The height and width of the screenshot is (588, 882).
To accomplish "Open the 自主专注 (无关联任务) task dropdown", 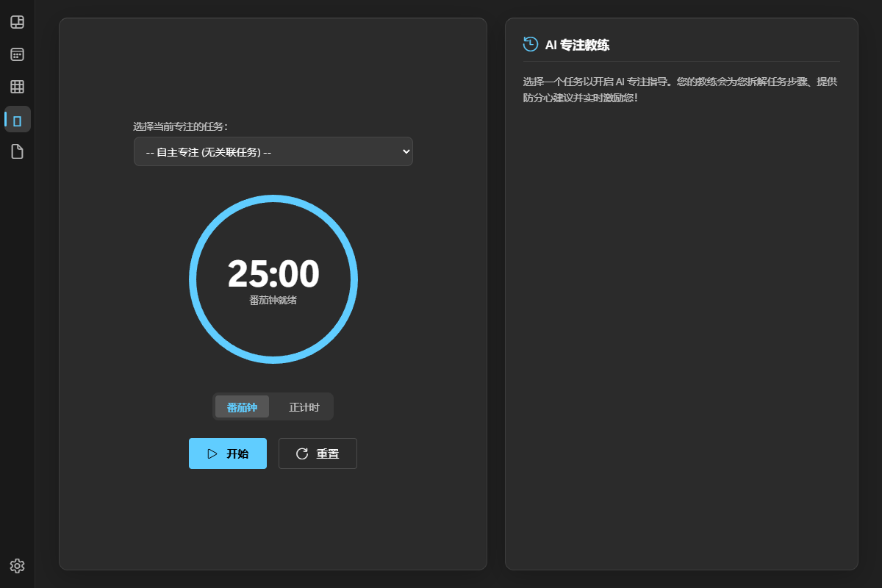I will point(273,151).
